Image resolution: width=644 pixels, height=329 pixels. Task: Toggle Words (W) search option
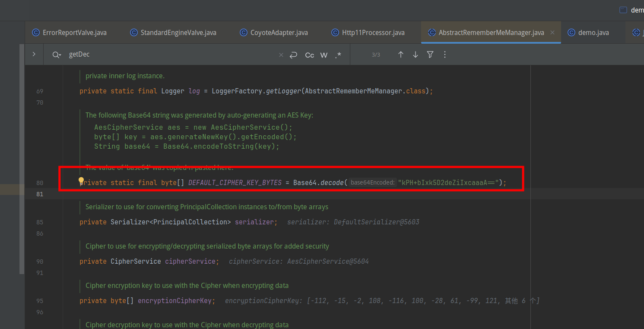click(324, 55)
